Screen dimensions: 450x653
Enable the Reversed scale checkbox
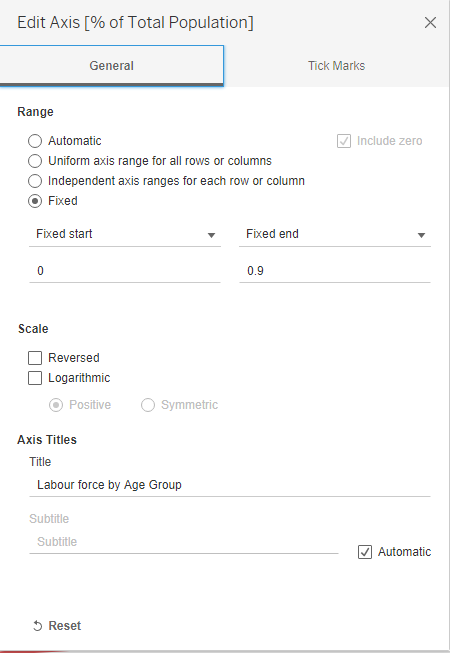[35, 358]
